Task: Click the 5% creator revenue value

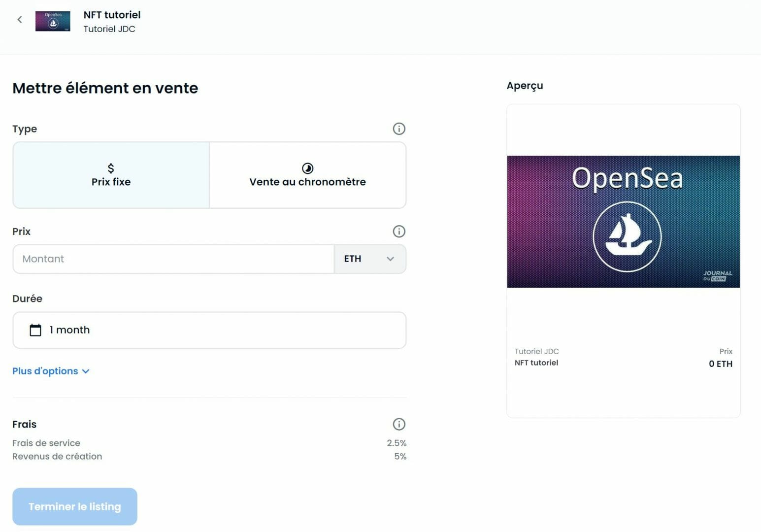Action: (400, 456)
